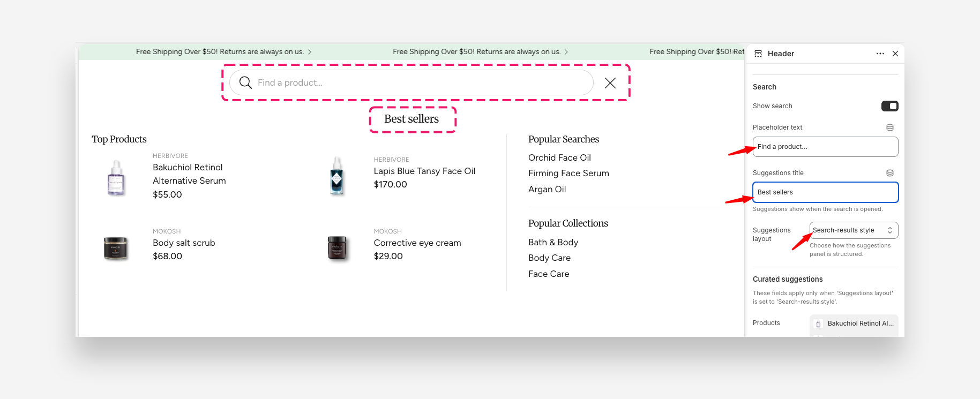This screenshot has width=980, height=399.
Task: Click the Best sellers heading
Action: tap(412, 119)
